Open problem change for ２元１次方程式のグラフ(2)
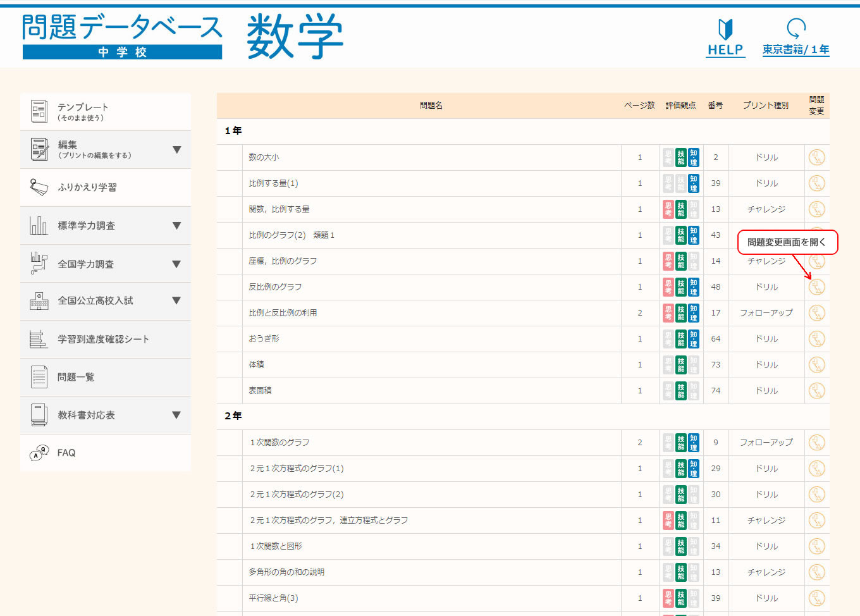This screenshot has width=860, height=616. click(x=817, y=495)
